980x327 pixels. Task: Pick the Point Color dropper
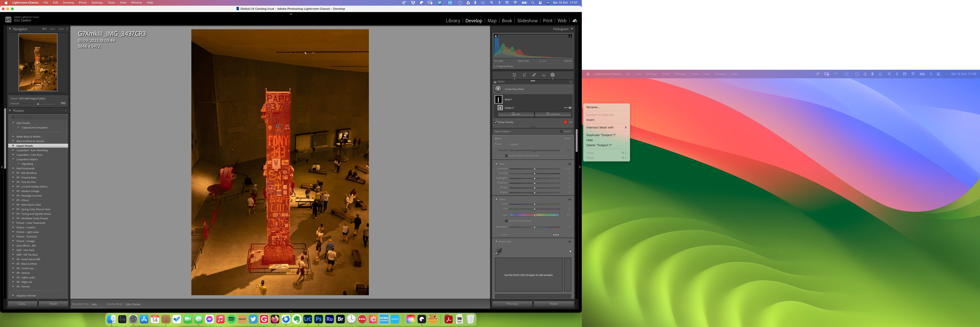coord(498,251)
